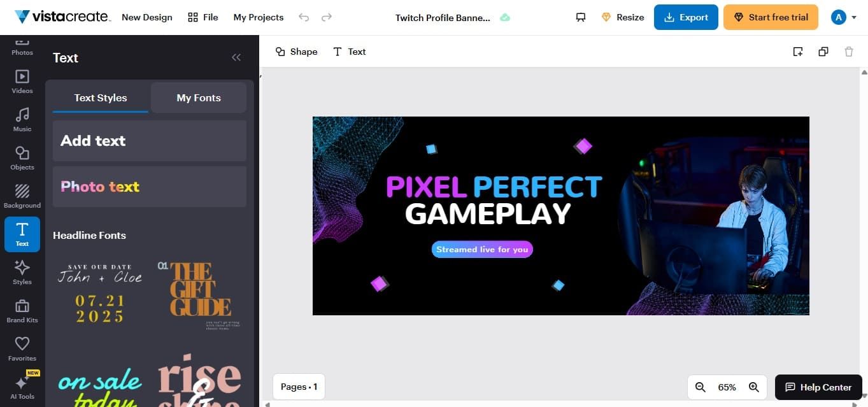Image resolution: width=868 pixels, height=407 pixels.
Task: Zoom in using the magnifier plus control
Action: pos(754,387)
